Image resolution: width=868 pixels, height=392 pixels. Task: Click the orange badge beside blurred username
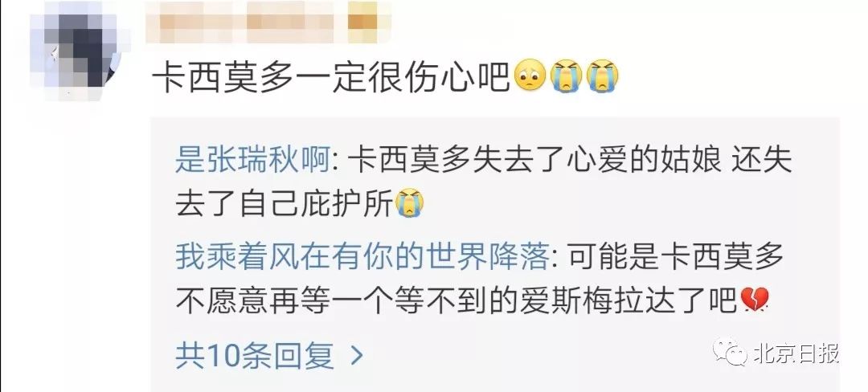(x=366, y=22)
